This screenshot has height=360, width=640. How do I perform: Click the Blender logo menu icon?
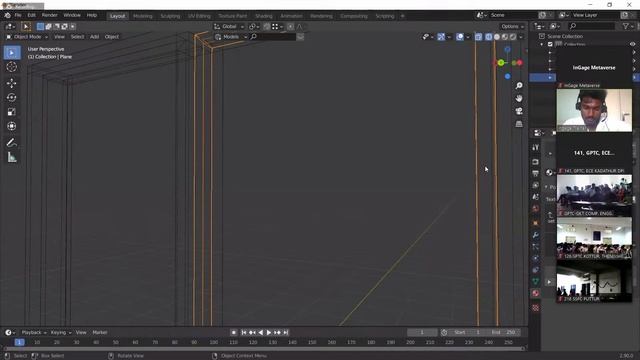coord(7,15)
